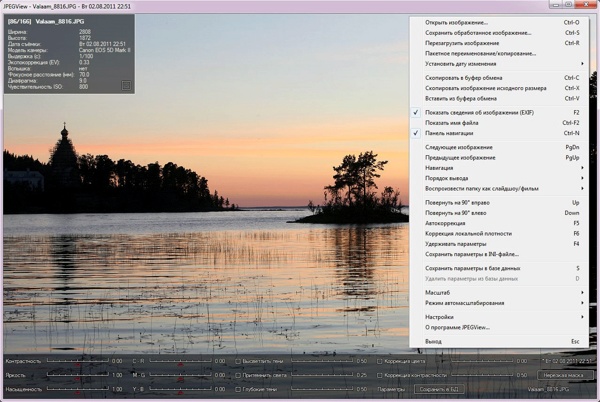Click the Контрастность slider track
The width and height of the screenshot is (600, 402).
78,360
